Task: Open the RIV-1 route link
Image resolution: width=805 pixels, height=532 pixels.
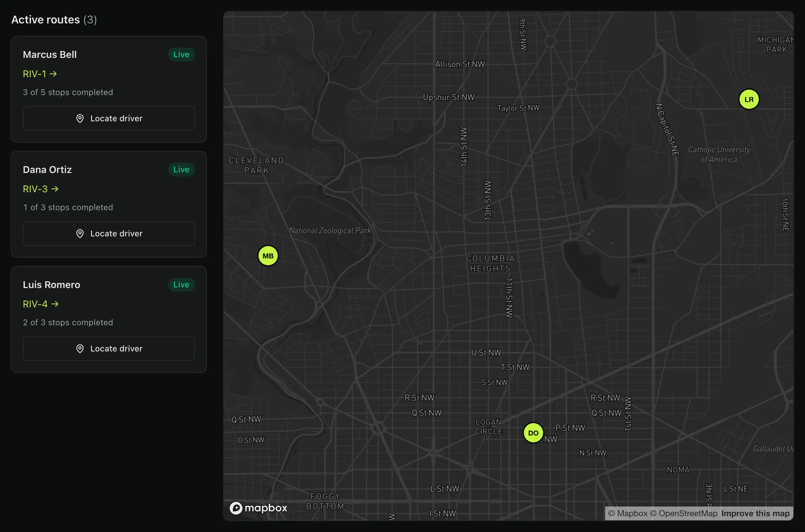Action: (x=40, y=74)
